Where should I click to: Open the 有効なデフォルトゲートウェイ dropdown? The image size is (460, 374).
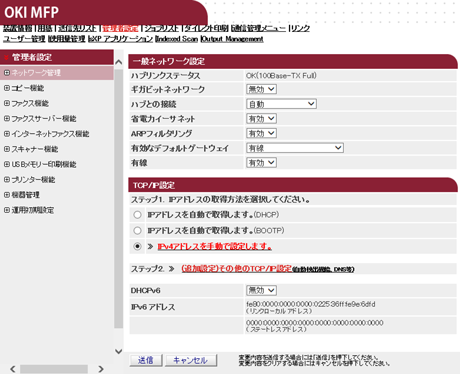295,148
